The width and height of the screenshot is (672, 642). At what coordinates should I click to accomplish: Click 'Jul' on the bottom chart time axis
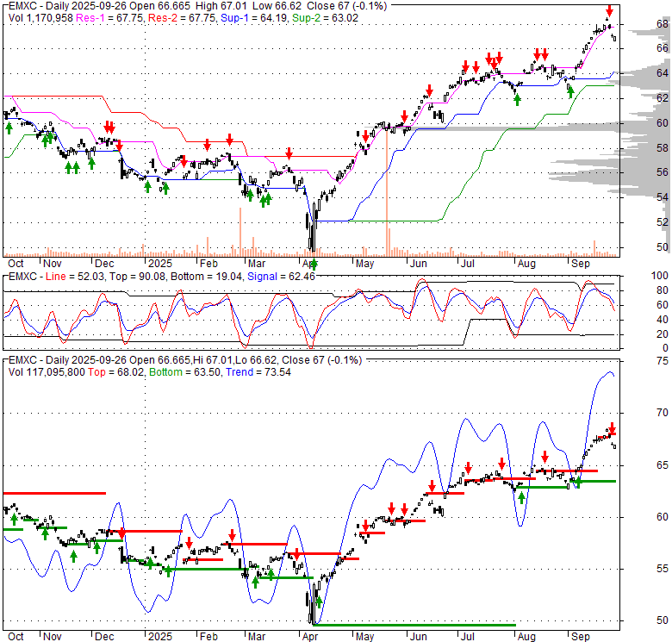tap(468, 637)
